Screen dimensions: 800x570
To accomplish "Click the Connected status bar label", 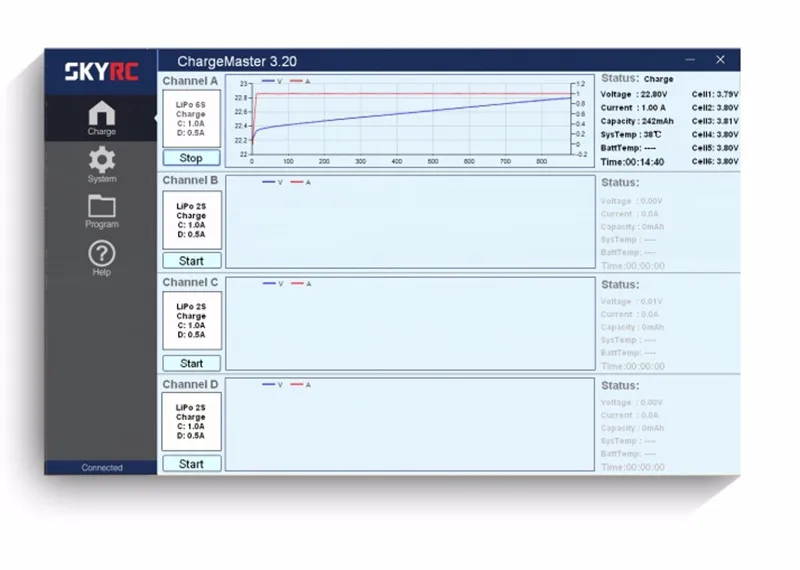I will coord(102,467).
